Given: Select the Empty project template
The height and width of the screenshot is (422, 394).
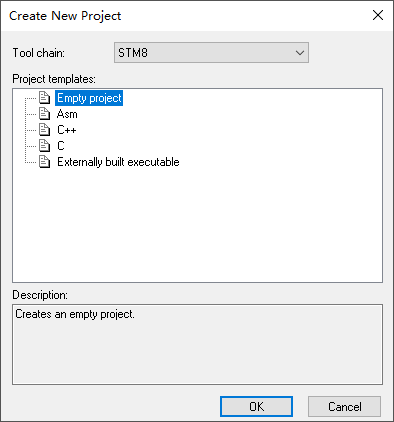Looking at the screenshot, I should [89, 98].
